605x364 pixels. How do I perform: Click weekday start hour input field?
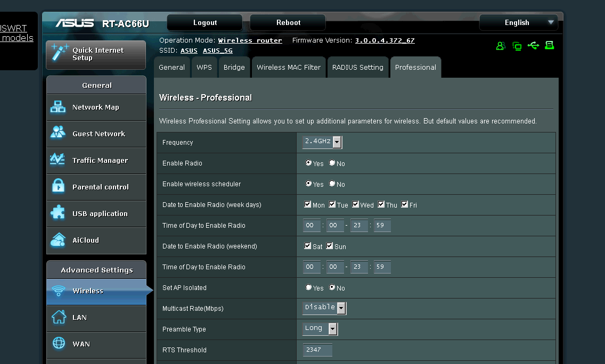312,225
